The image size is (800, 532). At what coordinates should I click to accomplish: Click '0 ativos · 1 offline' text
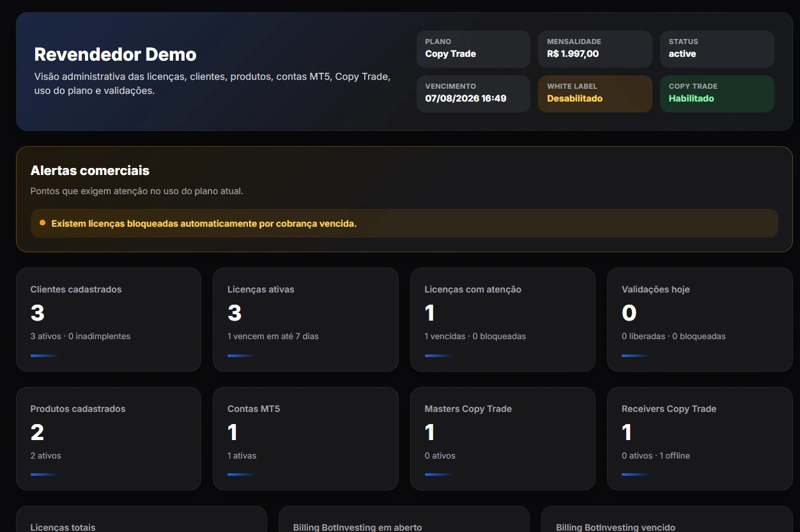click(656, 455)
